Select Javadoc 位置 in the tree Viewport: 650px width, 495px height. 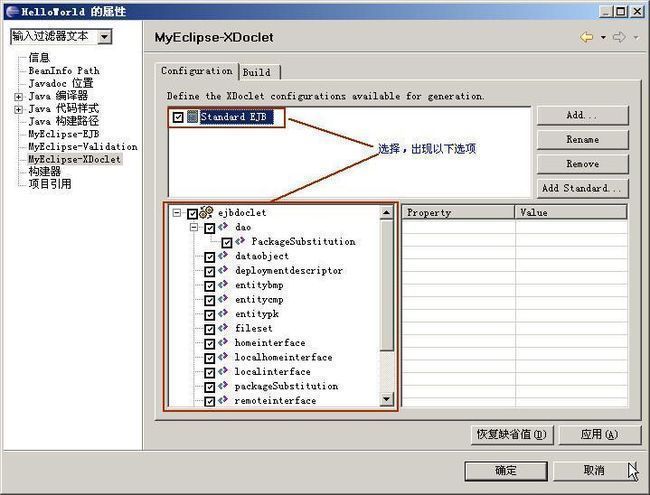click(x=61, y=83)
